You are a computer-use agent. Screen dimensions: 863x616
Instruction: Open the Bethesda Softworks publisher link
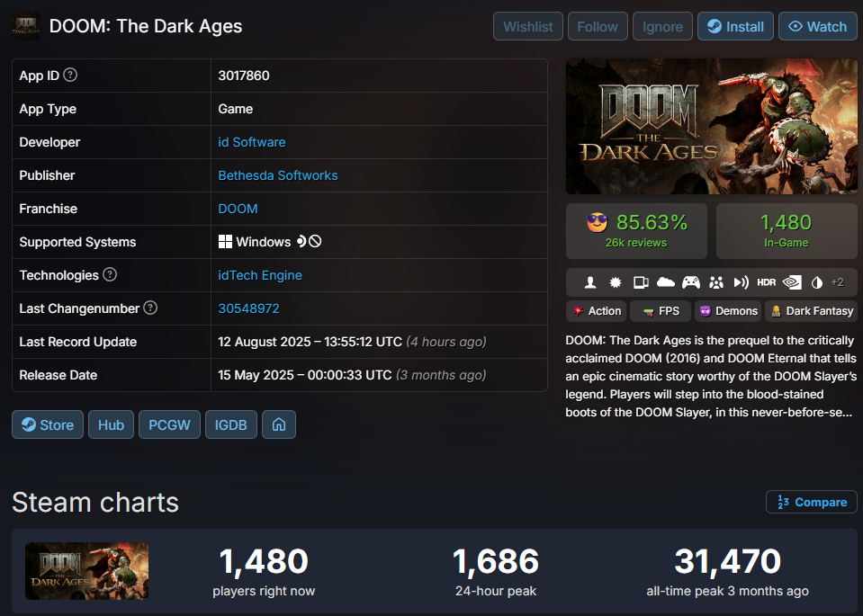click(278, 175)
